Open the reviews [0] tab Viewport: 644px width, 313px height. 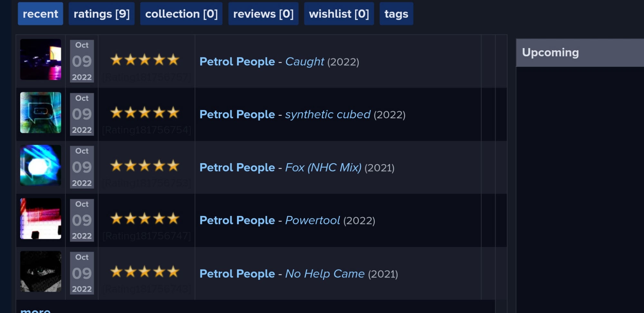[x=263, y=14]
